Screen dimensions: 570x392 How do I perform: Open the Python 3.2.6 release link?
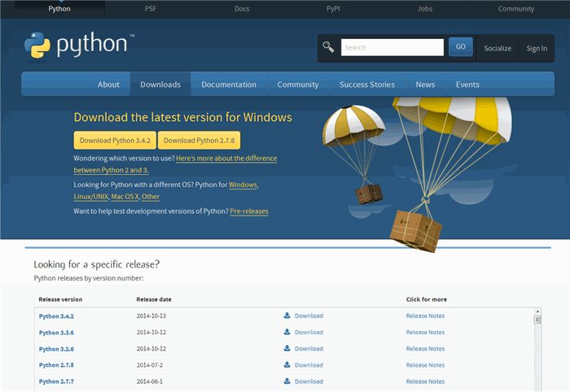coord(56,349)
